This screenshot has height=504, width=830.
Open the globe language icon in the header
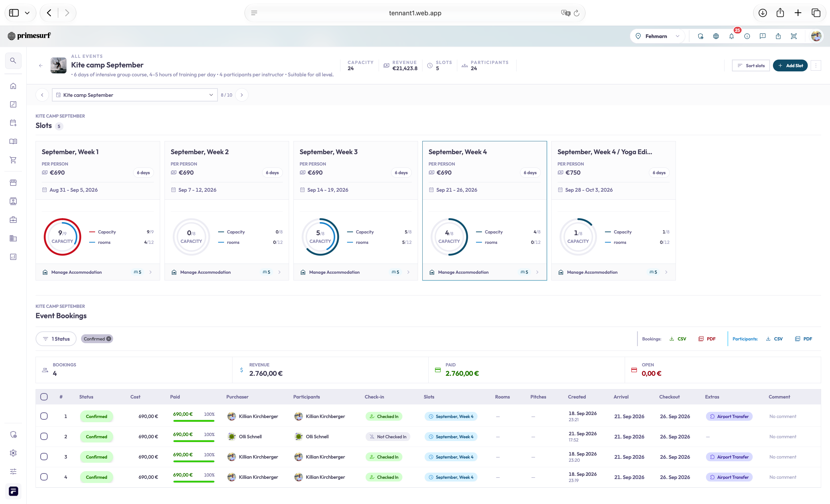tap(716, 36)
